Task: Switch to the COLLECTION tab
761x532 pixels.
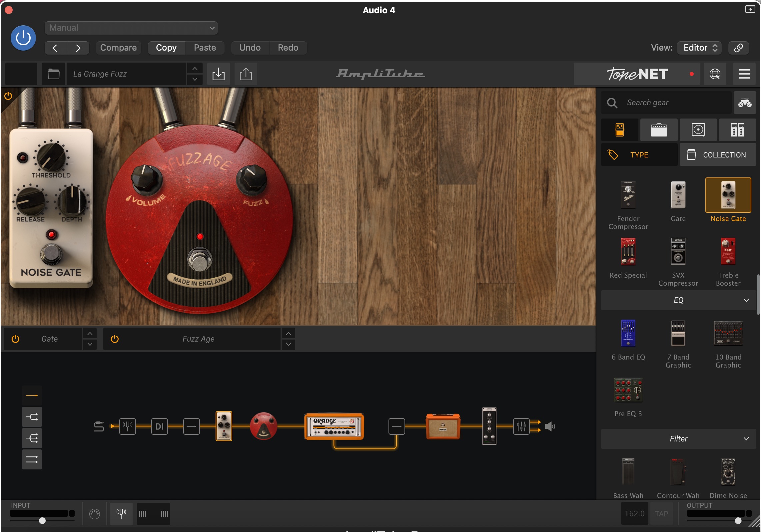Action: point(718,155)
